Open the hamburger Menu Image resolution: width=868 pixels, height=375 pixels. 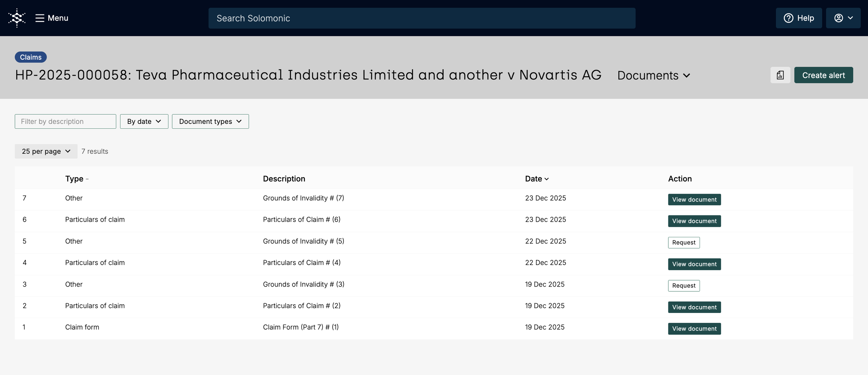[52, 18]
